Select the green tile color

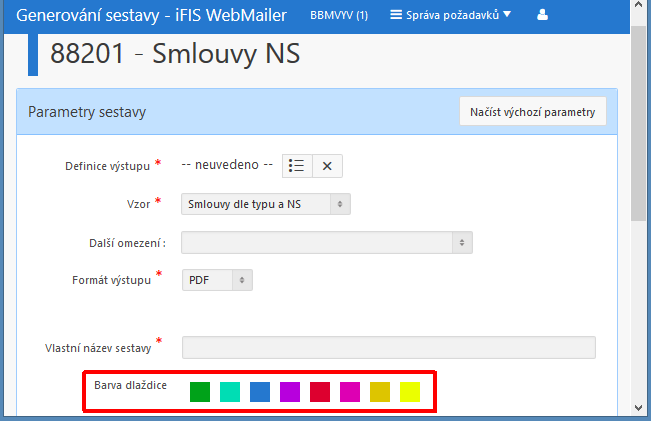coord(200,392)
